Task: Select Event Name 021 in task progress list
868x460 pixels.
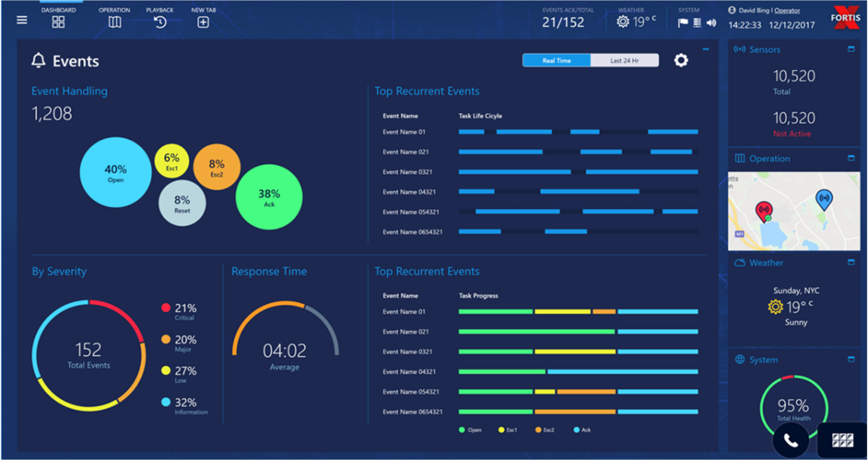Action: [405, 332]
